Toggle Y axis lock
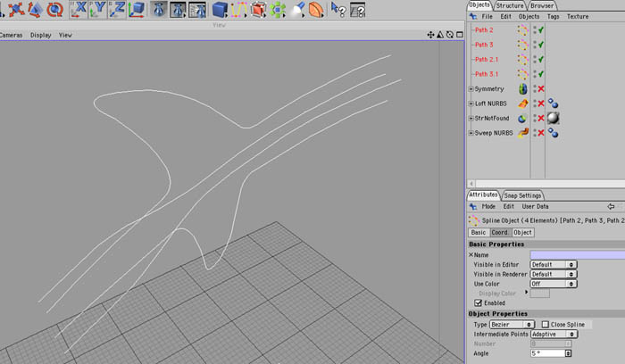Viewport: 625px width, 364px height. (x=97, y=10)
